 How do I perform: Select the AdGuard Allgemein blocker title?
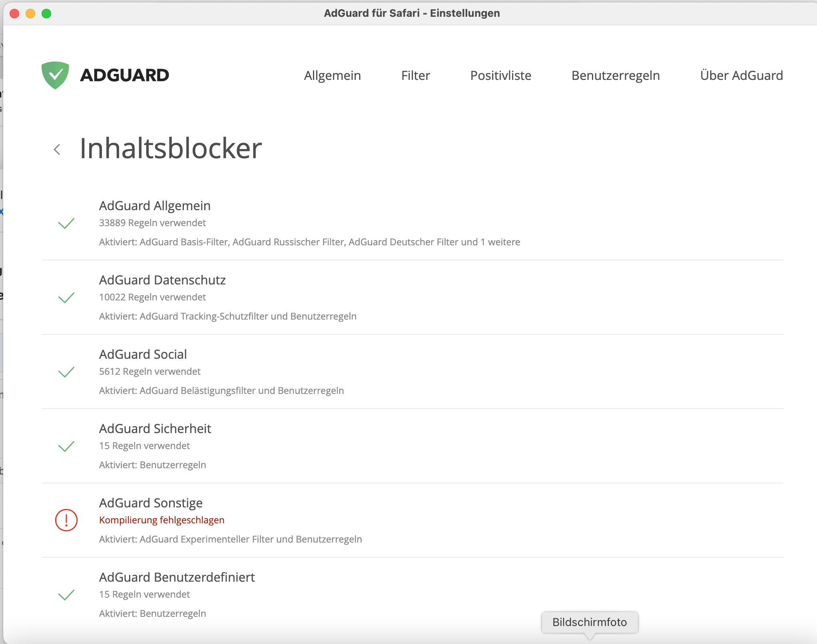click(x=155, y=205)
